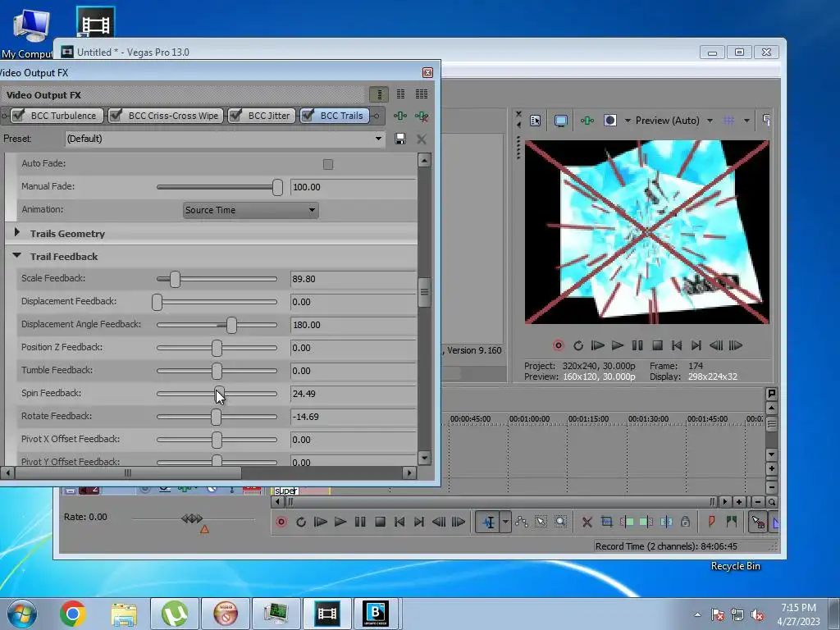Switch to the BCC Turbulence tab
Viewport: 840px width, 630px height.
pyautogui.click(x=63, y=116)
